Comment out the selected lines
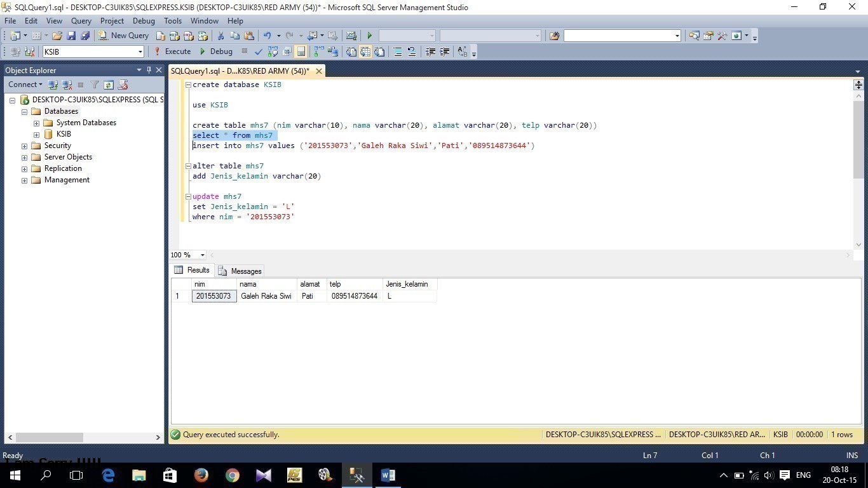Screen dimensions: 868x488 click(398, 51)
